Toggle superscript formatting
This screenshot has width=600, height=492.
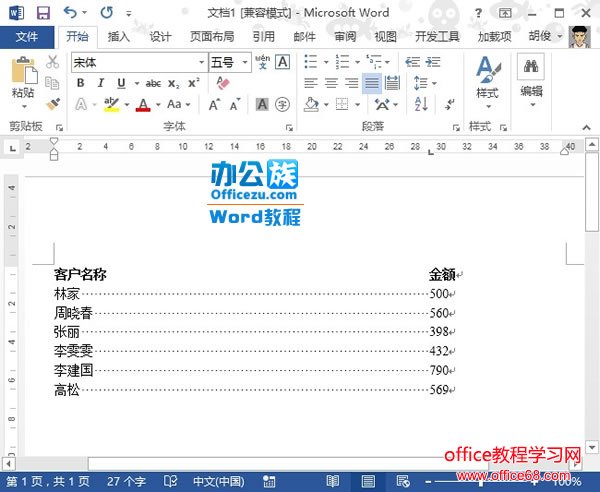194,83
